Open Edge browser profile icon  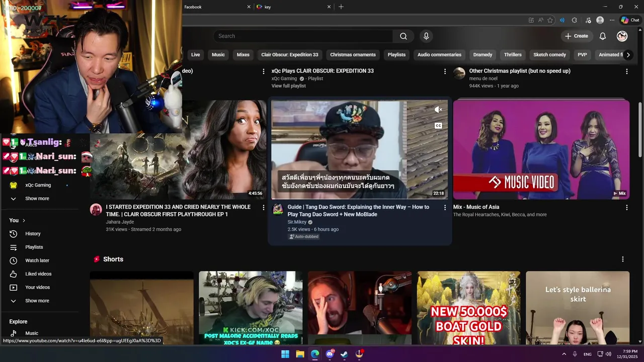(x=600, y=20)
